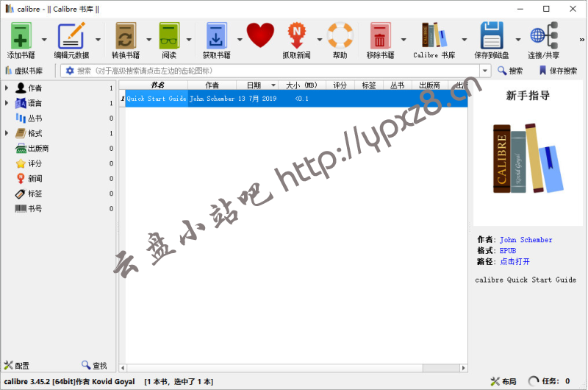This screenshot has width=588, height=390.
Task: Sort by the 评分 column header
Action: pos(340,85)
